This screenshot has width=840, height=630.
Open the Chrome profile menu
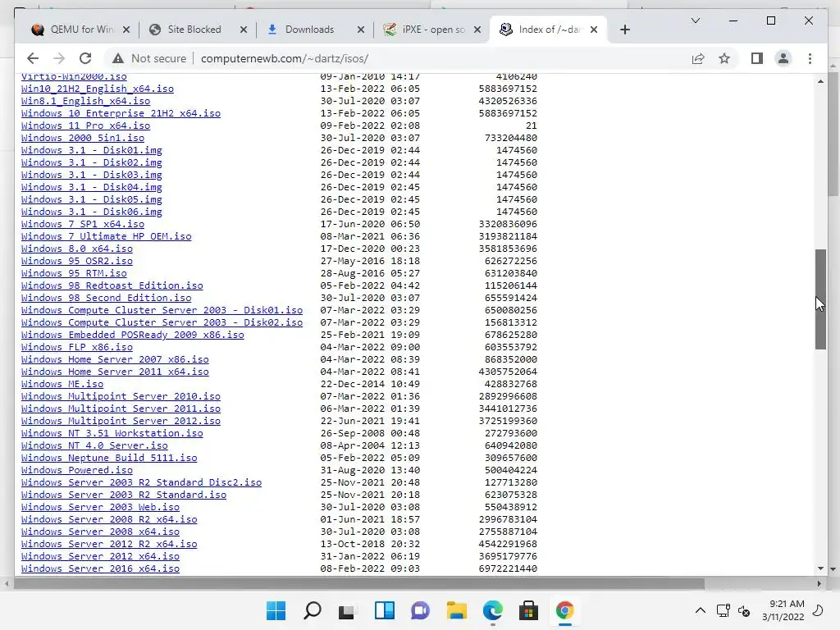point(783,58)
